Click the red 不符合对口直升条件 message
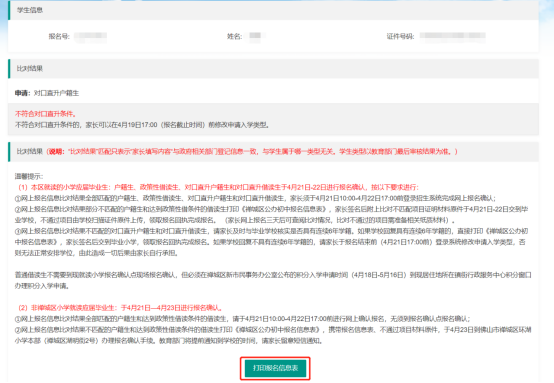Viewport: 554px width, 383px height. (45, 114)
